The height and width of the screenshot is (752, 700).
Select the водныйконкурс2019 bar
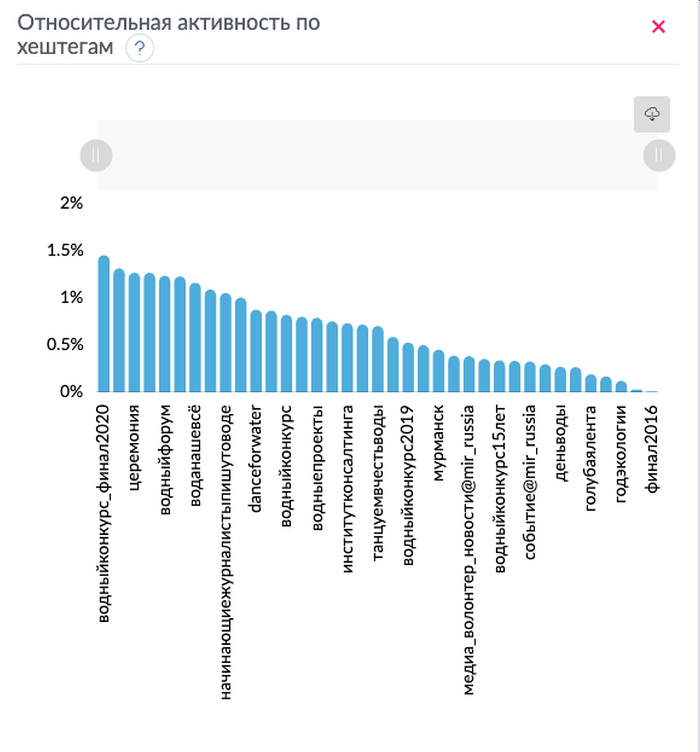[x=408, y=368]
